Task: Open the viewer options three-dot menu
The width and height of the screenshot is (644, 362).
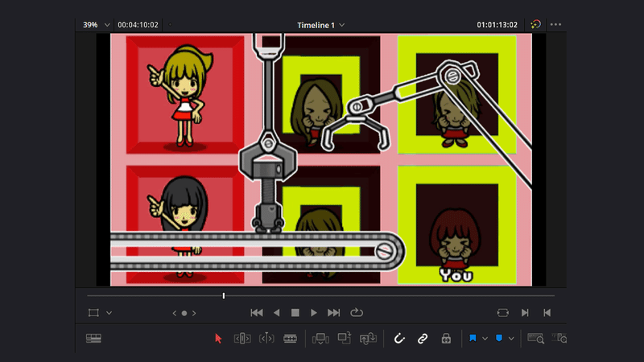Action: (555, 25)
